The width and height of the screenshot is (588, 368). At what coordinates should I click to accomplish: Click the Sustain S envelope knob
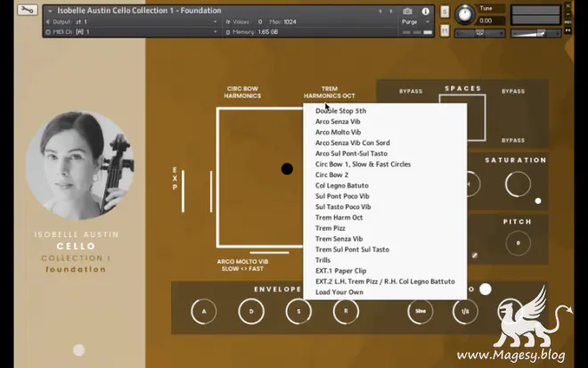pyautogui.click(x=298, y=311)
